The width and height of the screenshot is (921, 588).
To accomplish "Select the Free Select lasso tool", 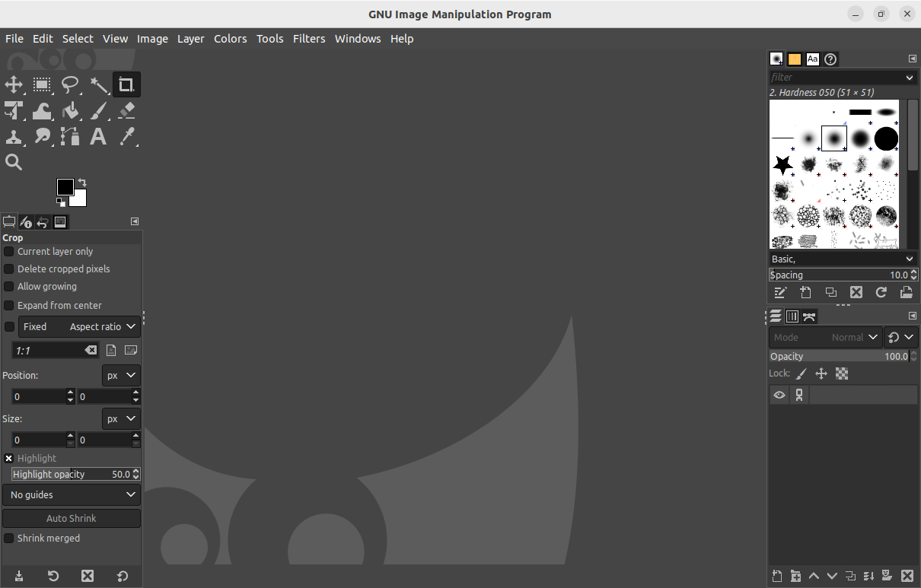I will click(70, 84).
